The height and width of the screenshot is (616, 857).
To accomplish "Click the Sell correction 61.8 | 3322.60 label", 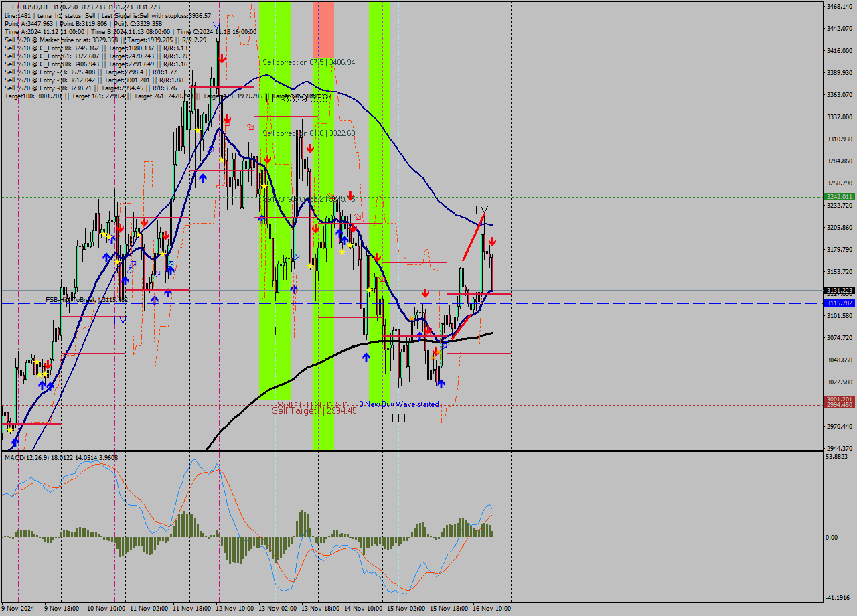I will [309, 133].
